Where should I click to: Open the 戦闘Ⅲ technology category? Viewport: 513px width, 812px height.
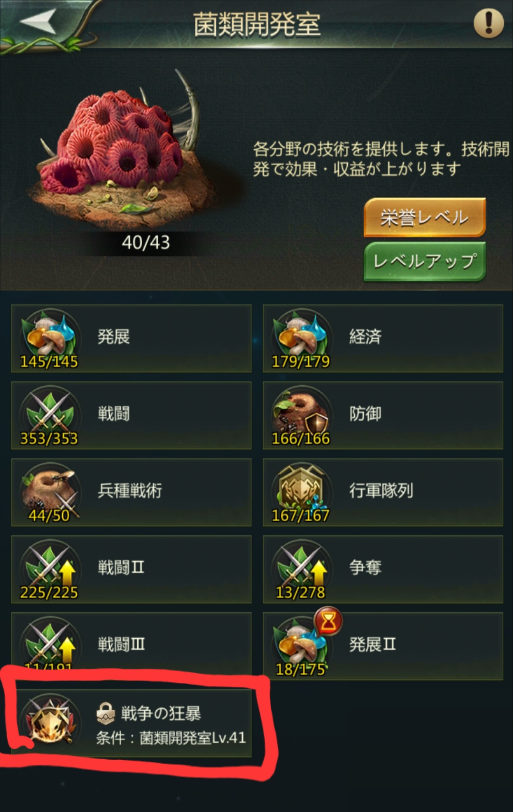[131, 643]
